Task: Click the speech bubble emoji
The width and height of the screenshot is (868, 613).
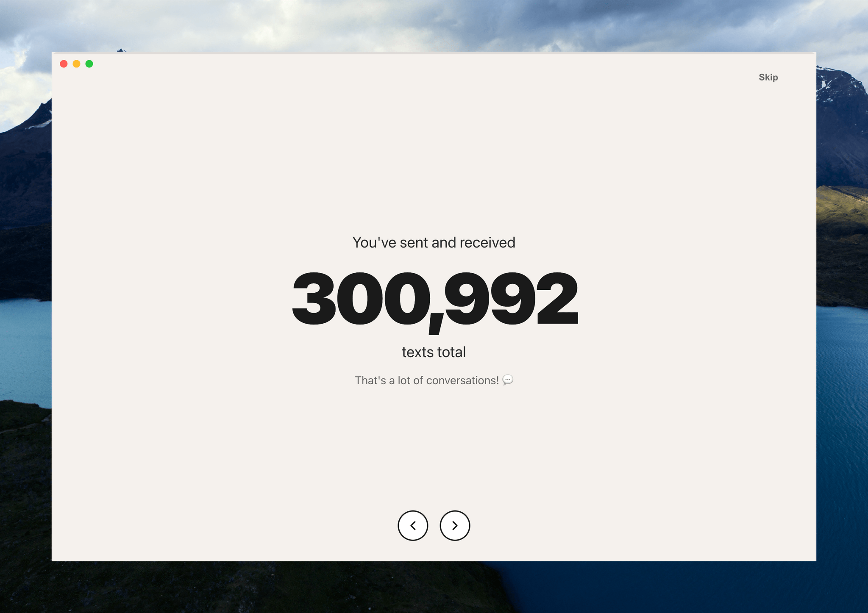Action: click(508, 380)
